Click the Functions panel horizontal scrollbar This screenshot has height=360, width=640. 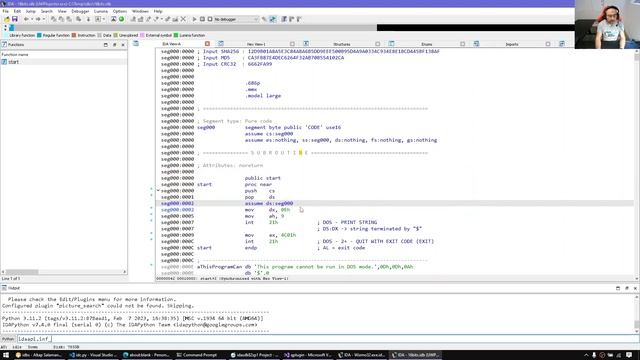click(x=64, y=272)
